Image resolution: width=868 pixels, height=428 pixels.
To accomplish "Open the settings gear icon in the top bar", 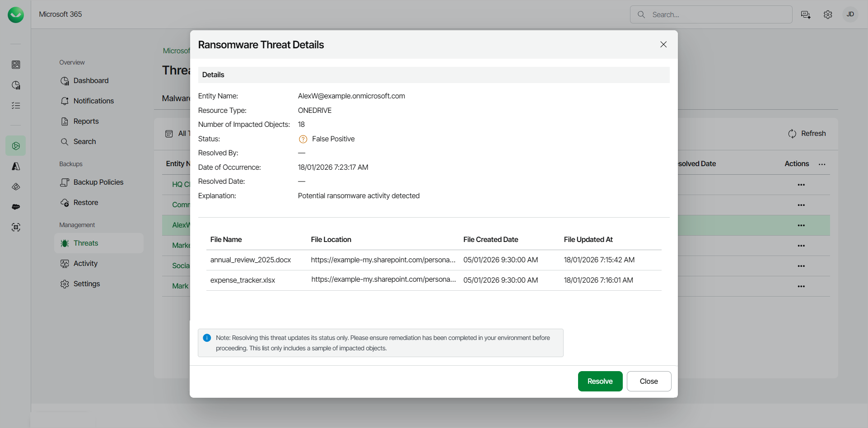I will 828,14.
